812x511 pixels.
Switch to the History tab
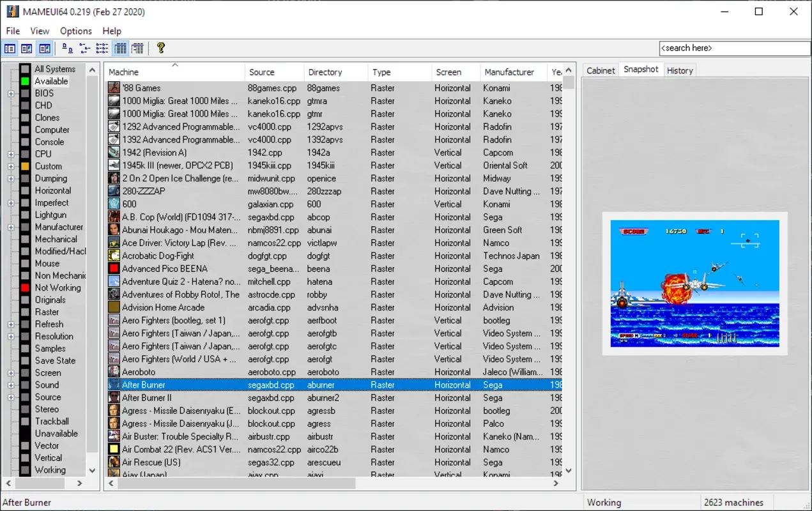click(679, 70)
